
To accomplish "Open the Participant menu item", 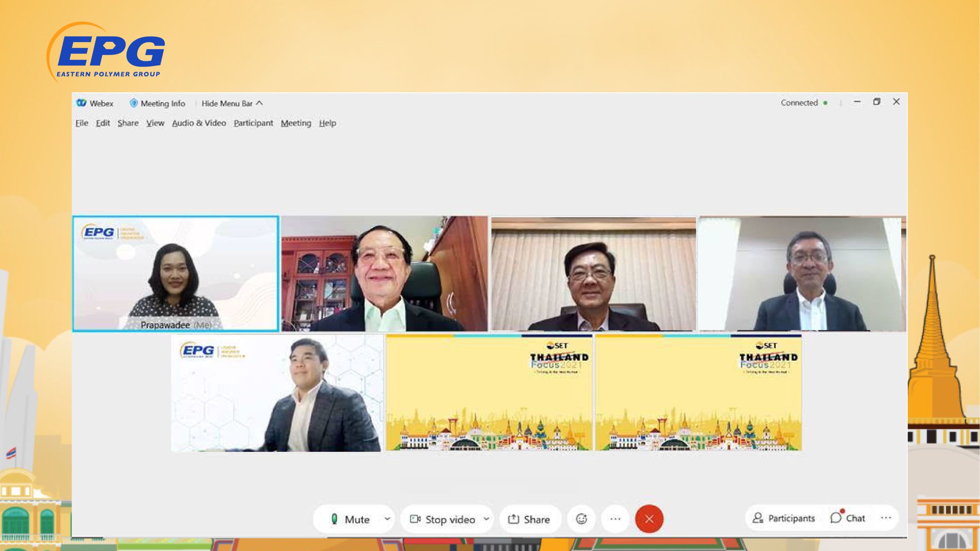I will click(252, 122).
